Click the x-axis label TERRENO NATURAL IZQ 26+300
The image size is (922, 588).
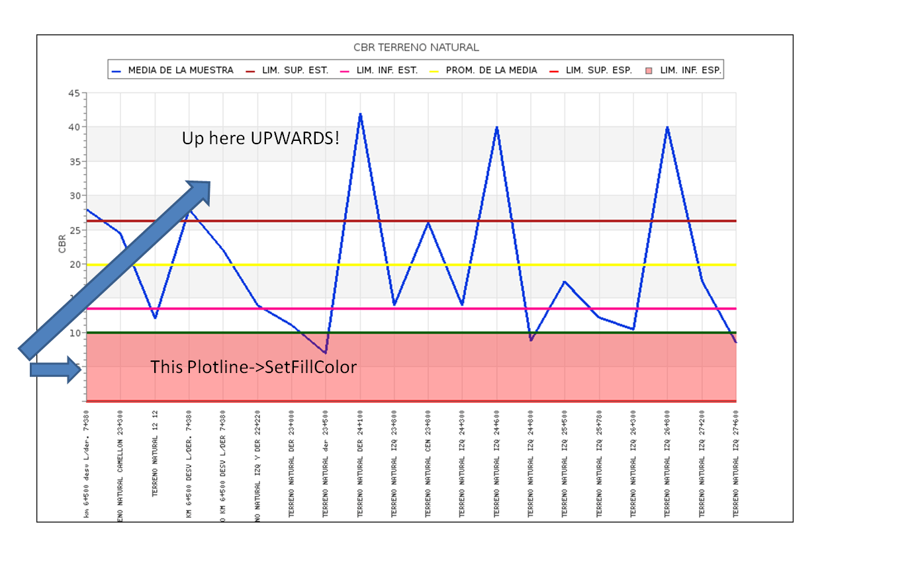(633, 464)
